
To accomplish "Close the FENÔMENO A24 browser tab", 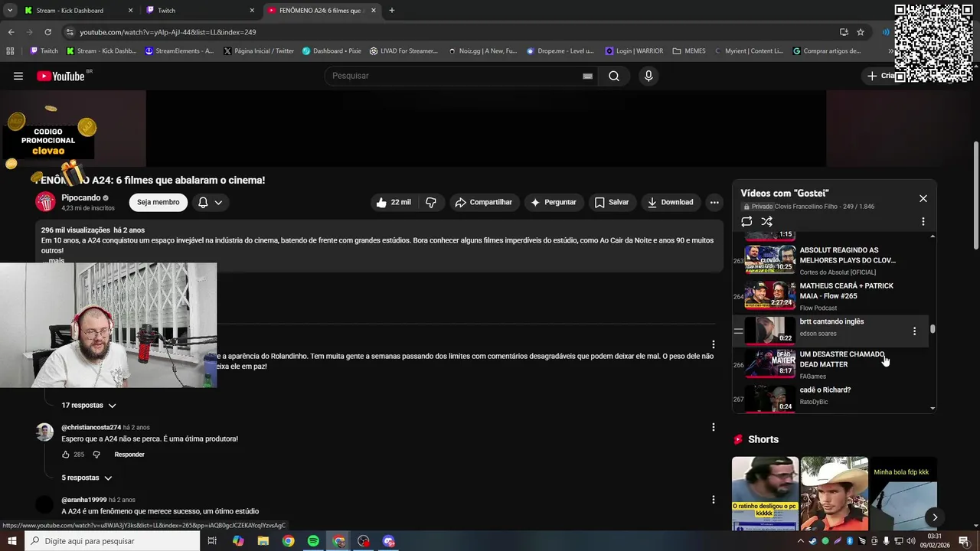I will pyautogui.click(x=374, y=11).
